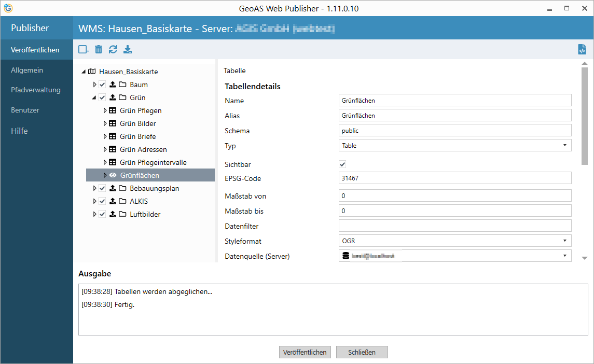Viewport: 594px width, 364px height.
Task: Click the table icon of Grün Adressen
Action: pyautogui.click(x=113, y=149)
